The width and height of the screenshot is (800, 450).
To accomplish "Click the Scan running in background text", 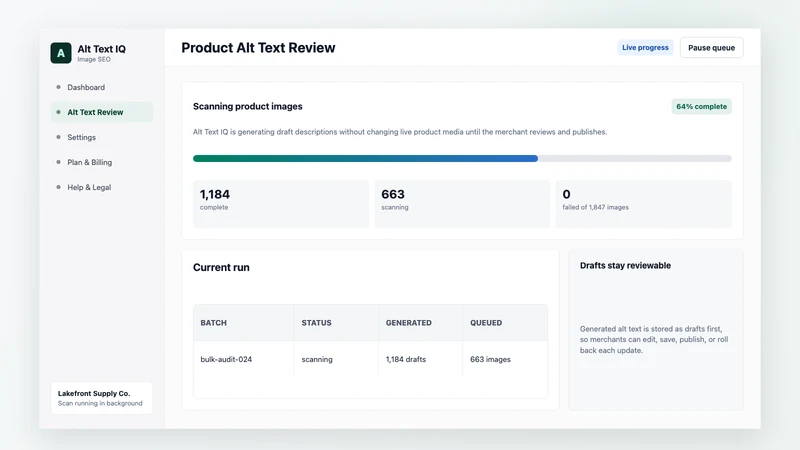I will pos(100,404).
